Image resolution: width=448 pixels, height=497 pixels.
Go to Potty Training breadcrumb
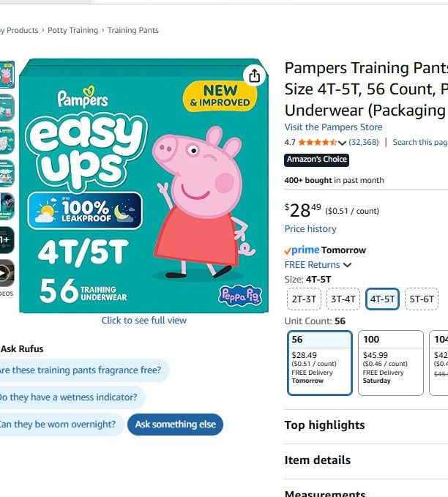click(72, 30)
